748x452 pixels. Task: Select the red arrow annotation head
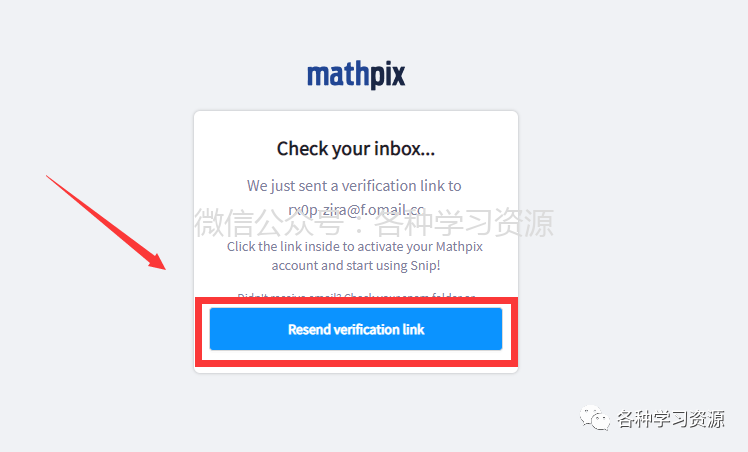[x=157, y=261]
